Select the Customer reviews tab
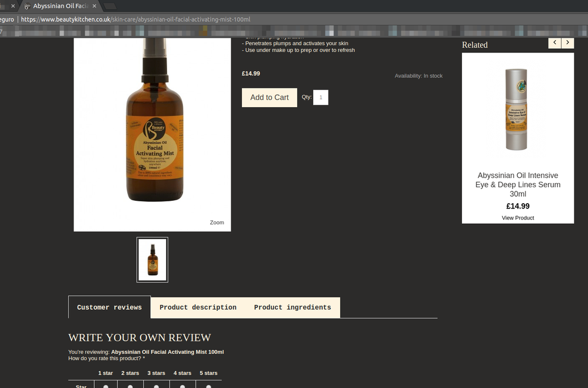Image resolution: width=588 pixels, height=388 pixels. pyautogui.click(x=109, y=307)
